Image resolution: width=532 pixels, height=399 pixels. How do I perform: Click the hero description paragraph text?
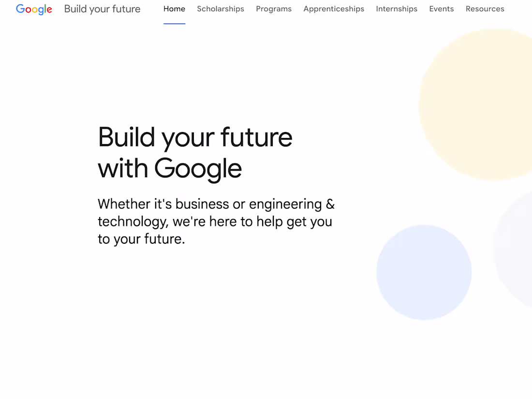(216, 222)
